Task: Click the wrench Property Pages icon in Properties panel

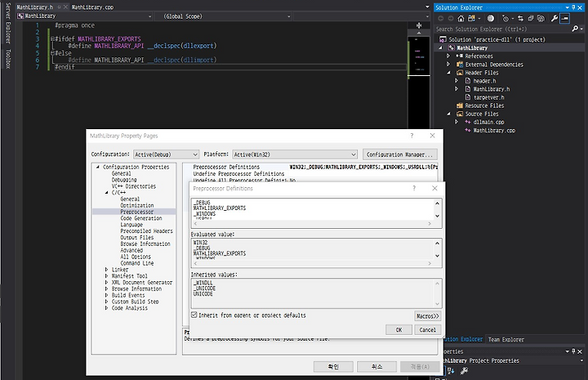Action: point(464,371)
